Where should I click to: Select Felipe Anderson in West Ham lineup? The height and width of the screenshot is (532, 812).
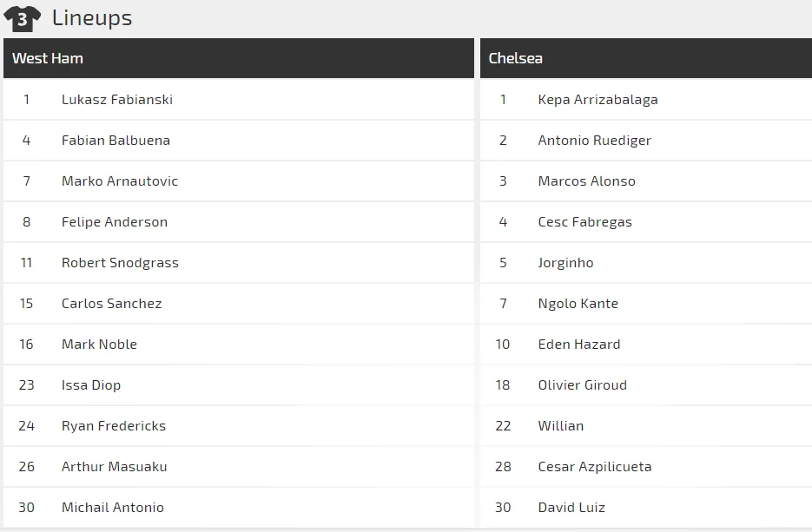pyautogui.click(x=115, y=222)
